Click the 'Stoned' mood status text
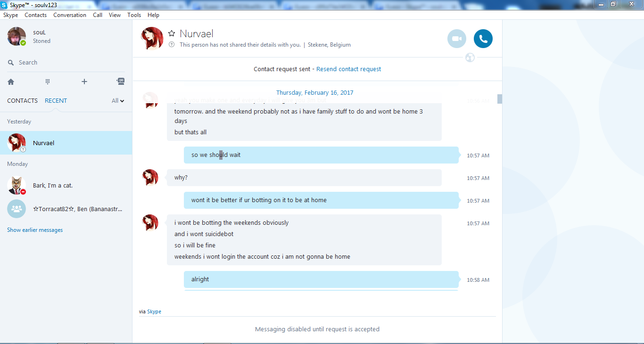 coord(41,41)
